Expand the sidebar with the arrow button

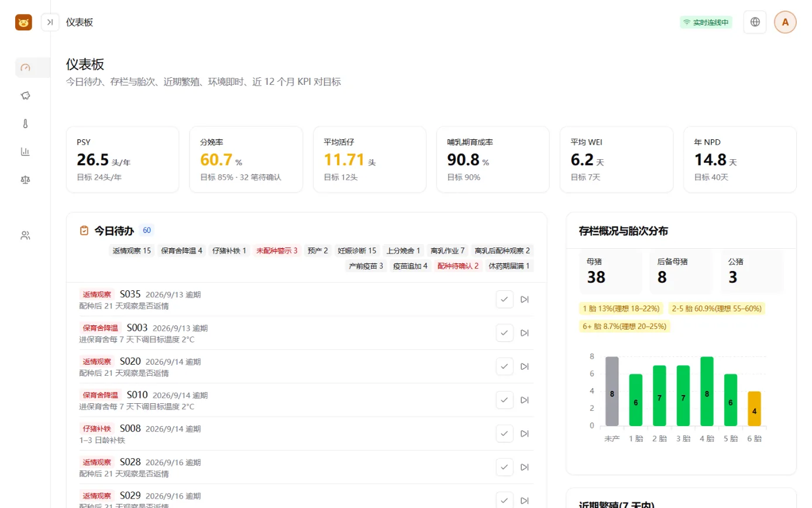click(x=50, y=22)
